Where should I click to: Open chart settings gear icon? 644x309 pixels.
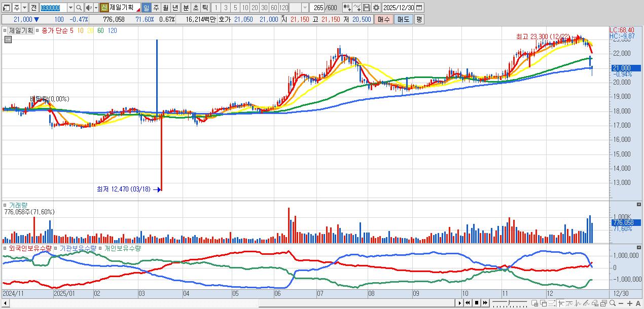coord(376,8)
